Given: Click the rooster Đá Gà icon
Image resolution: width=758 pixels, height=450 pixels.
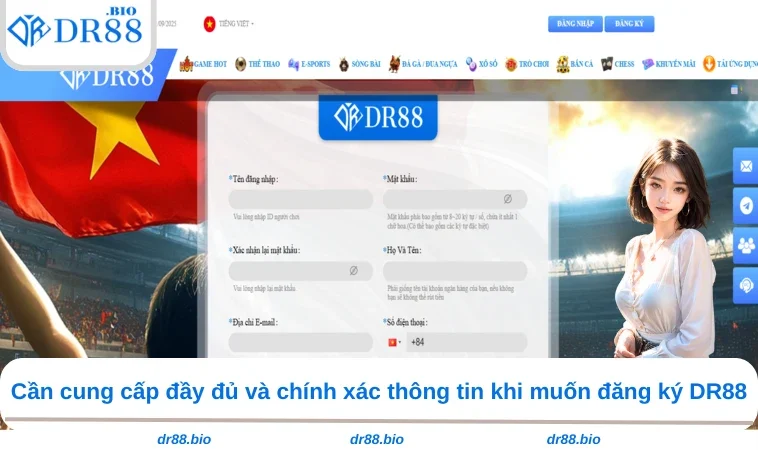Looking at the screenshot, I should pos(394,64).
